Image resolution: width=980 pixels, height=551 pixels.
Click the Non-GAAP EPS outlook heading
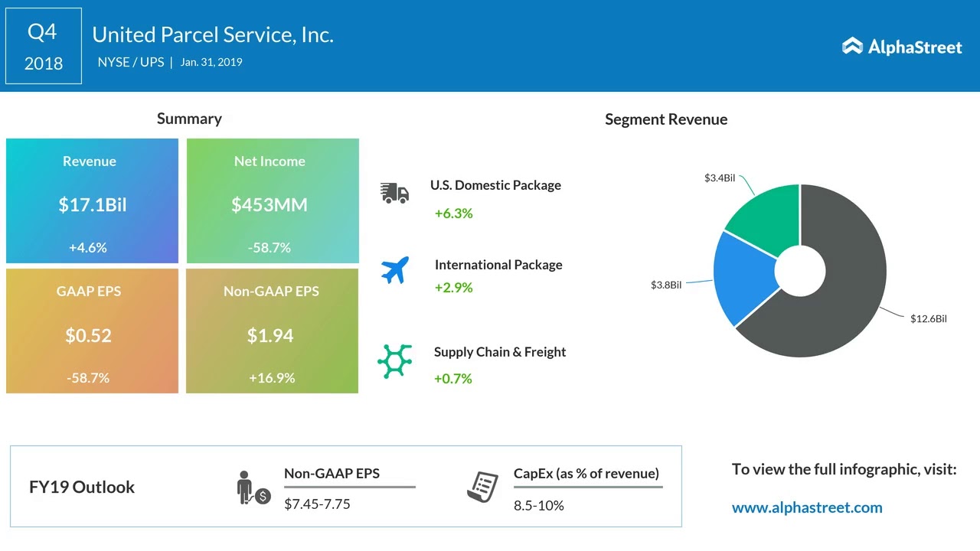[332, 473]
